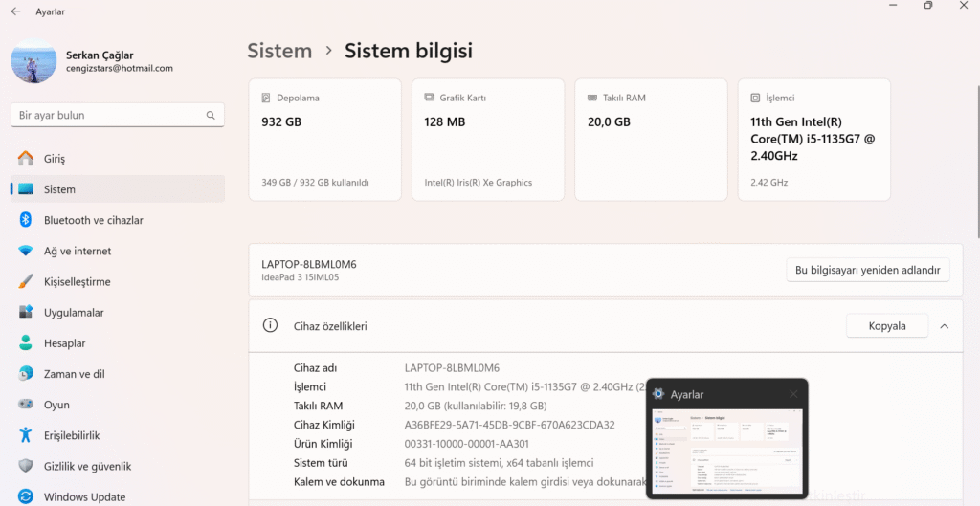980x506 pixels.
Task: Go to Ağ ve internet settings
Action: (x=77, y=251)
